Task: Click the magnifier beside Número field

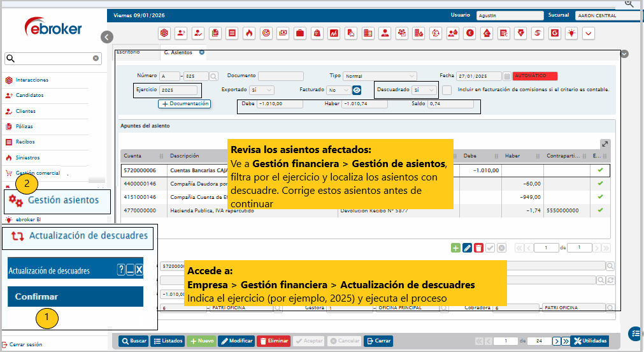Action: (214, 76)
